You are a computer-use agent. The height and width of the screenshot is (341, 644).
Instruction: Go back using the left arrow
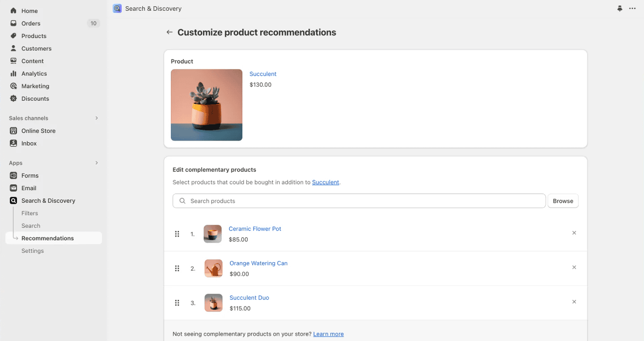pyautogui.click(x=169, y=32)
